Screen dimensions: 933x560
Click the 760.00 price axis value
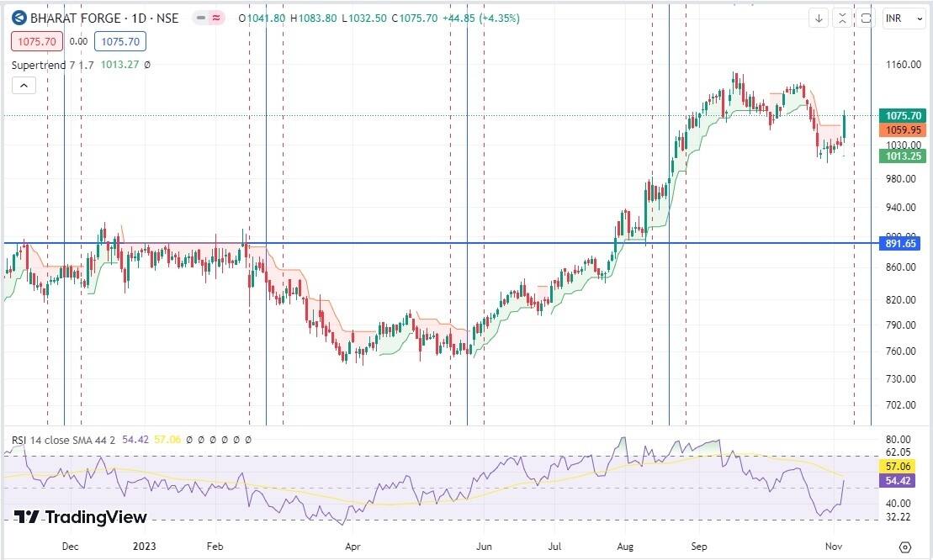point(900,351)
